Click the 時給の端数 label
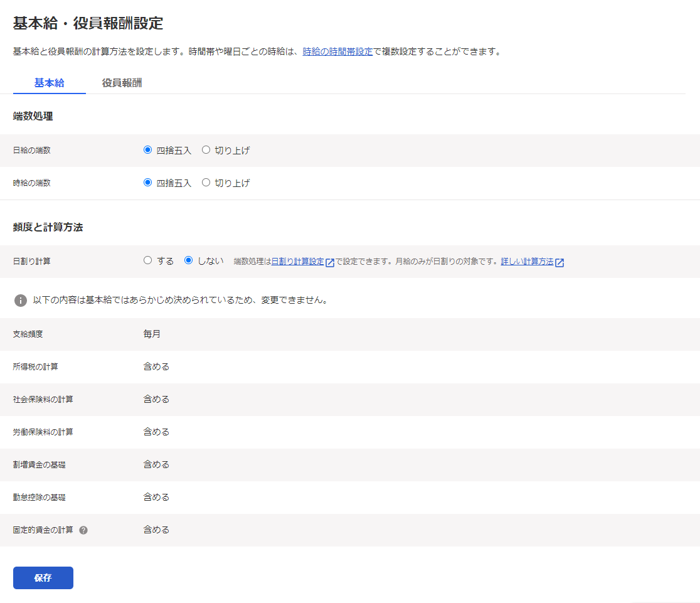 [32, 183]
